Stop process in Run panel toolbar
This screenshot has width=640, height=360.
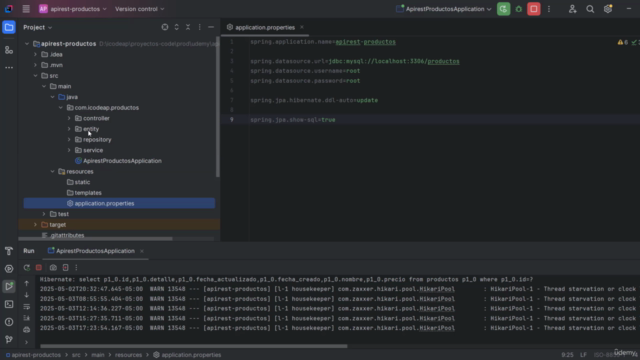coord(39,267)
